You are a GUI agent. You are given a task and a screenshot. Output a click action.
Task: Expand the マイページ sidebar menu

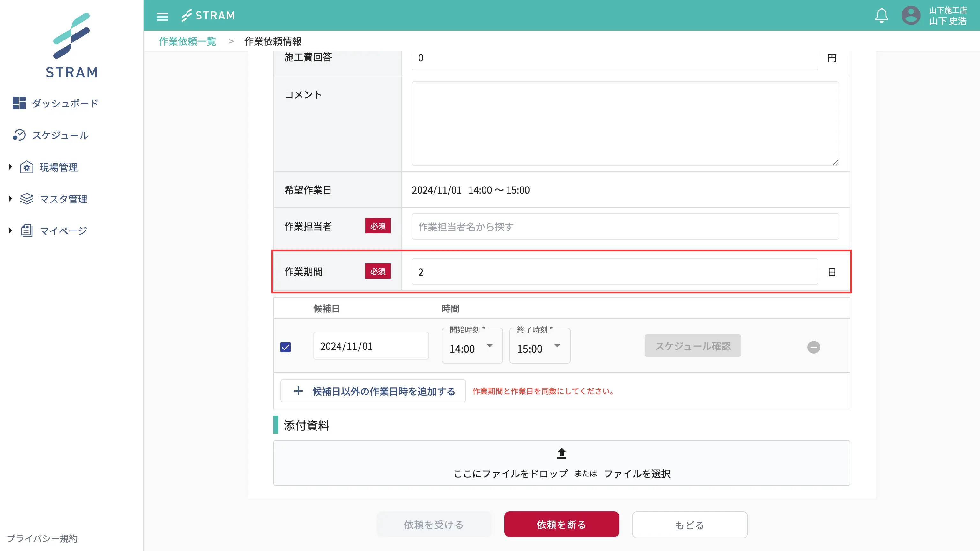10,231
